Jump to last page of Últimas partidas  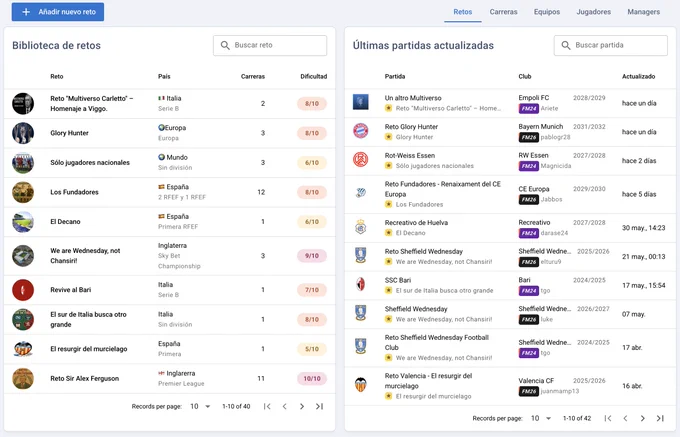660,418
